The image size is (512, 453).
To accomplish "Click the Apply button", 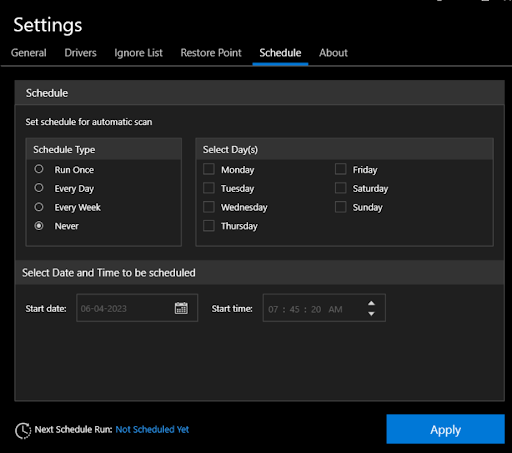I will (445, 429).
